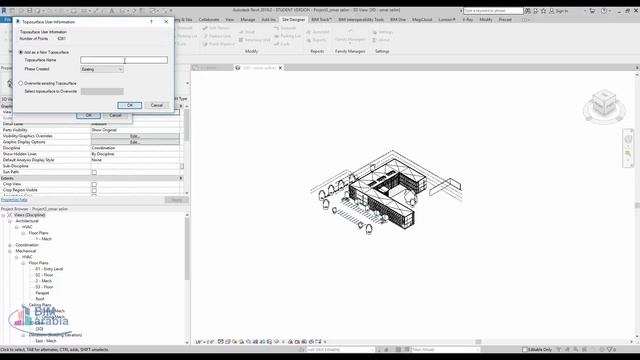Click the search binoculars icon
The height and width of the screenshot is (360, 640).
(528, 11)
